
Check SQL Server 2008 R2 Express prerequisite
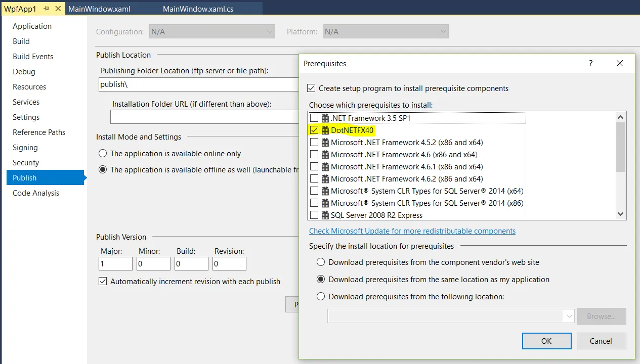(x=314, y=215)
